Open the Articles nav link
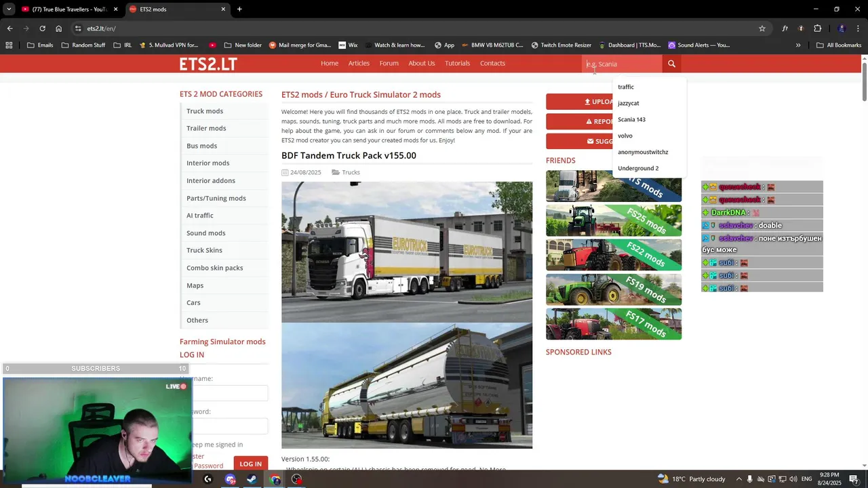868x488 pixels. (x=359, y=63)
